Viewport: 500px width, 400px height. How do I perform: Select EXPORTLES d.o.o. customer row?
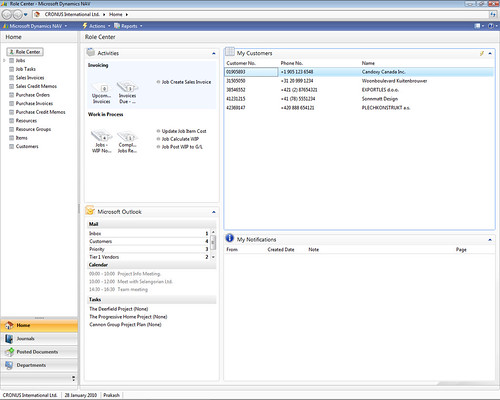click(359, 90)
